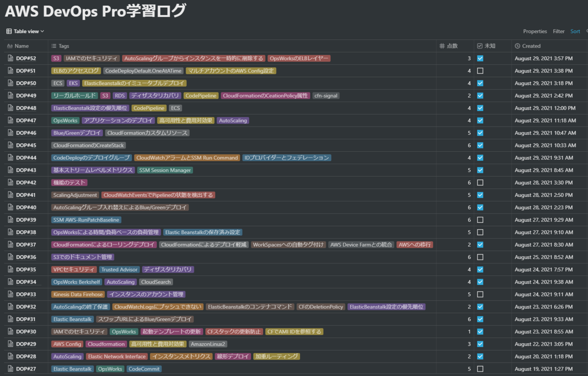588x376 pixels.
Task: Click the page icon beside DOP#51
Action: [10, 71]
